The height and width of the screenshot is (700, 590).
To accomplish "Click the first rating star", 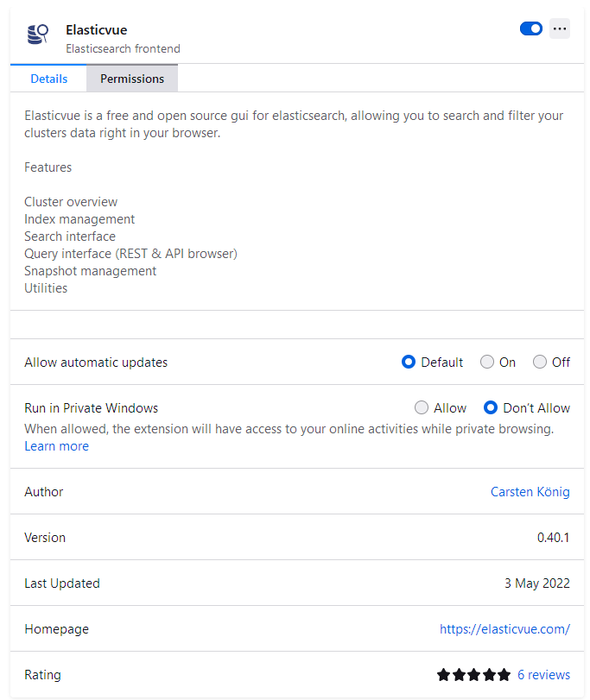I will tap(446, 674).
